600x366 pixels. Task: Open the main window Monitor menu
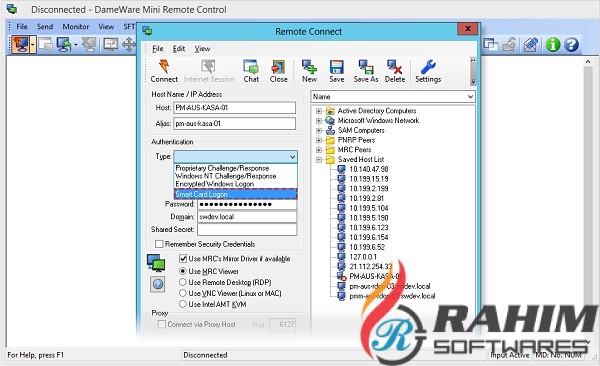[75, 26]
